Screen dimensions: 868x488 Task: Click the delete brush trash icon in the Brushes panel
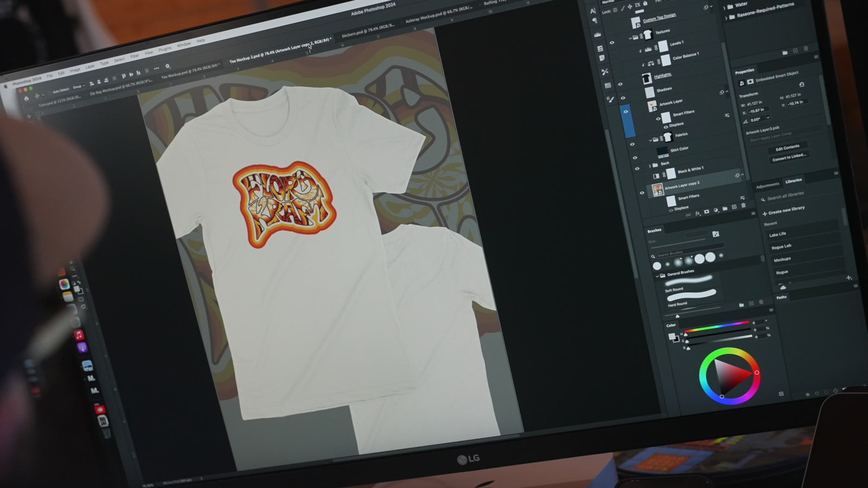(x=761, y=302)
